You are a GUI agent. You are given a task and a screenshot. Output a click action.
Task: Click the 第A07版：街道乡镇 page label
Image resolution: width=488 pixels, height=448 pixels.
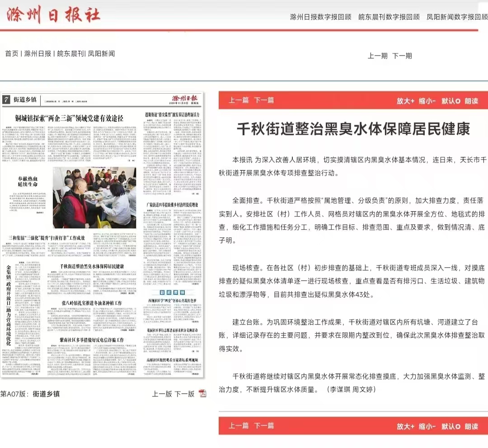(30, 394)
